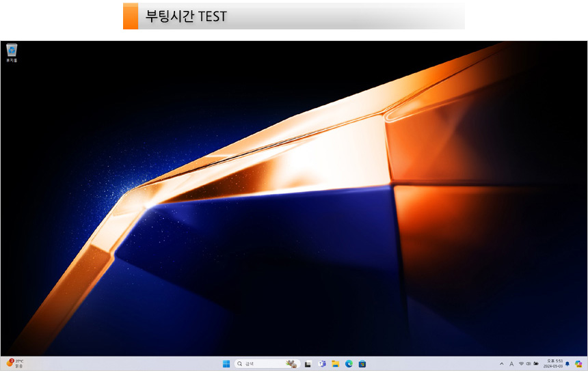The width and height of the screenshot is (588, 375).
Task: Launch Microsoft Edge from the taskbar
Action: pos(349,364)
